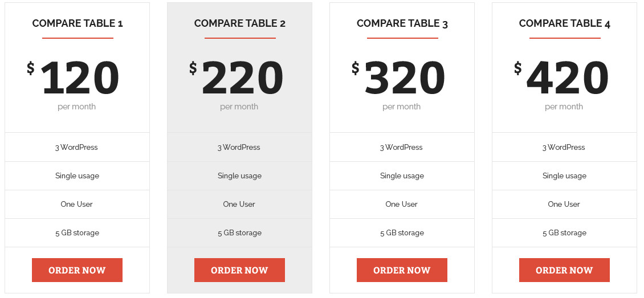Select the Compare Table 1 heading
The image size is (644, 298).
pos(78,23)
